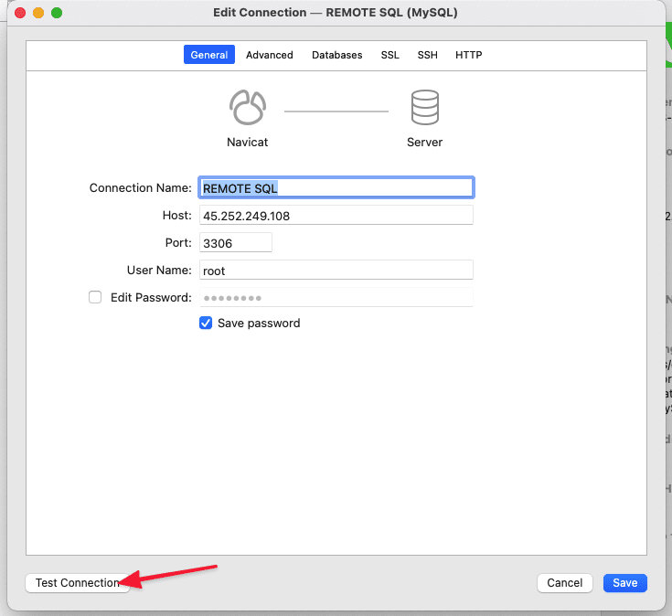Select the Port number field

pos(235,242)
